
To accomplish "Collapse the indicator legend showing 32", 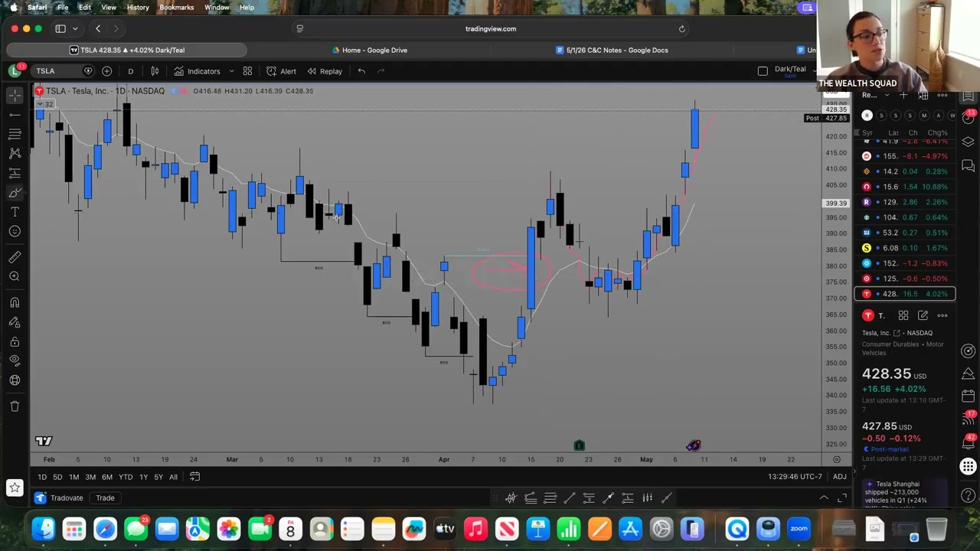I will (44, 104).
